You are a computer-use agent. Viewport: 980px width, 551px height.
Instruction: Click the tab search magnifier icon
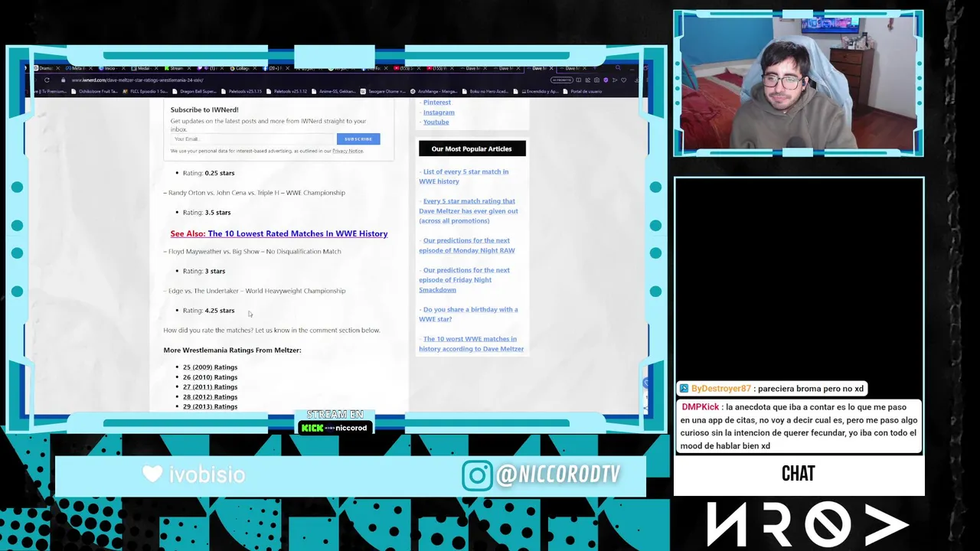click(x=618, y=67)
